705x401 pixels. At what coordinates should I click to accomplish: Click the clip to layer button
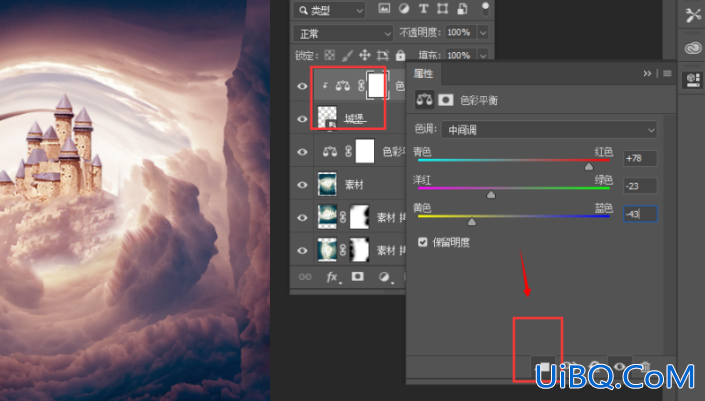(544, 368)
